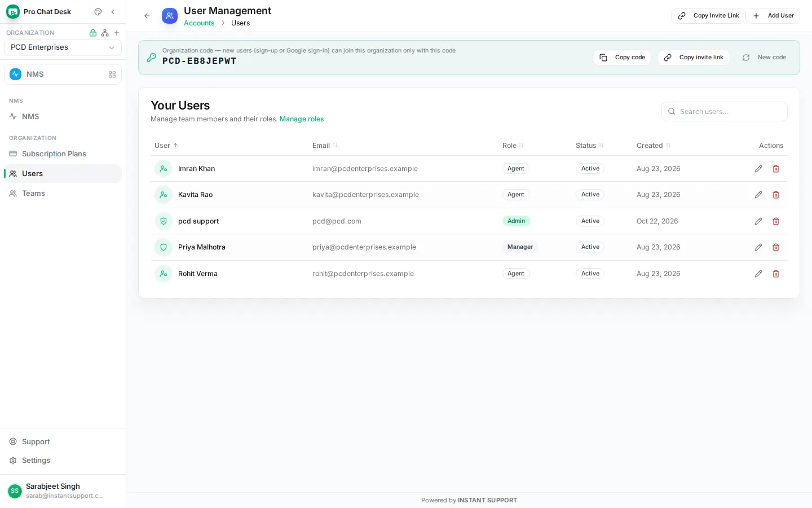The width and height of the screenshot is (812, 508).
Task: Copy the organization code
Action: tap(622, 58)
